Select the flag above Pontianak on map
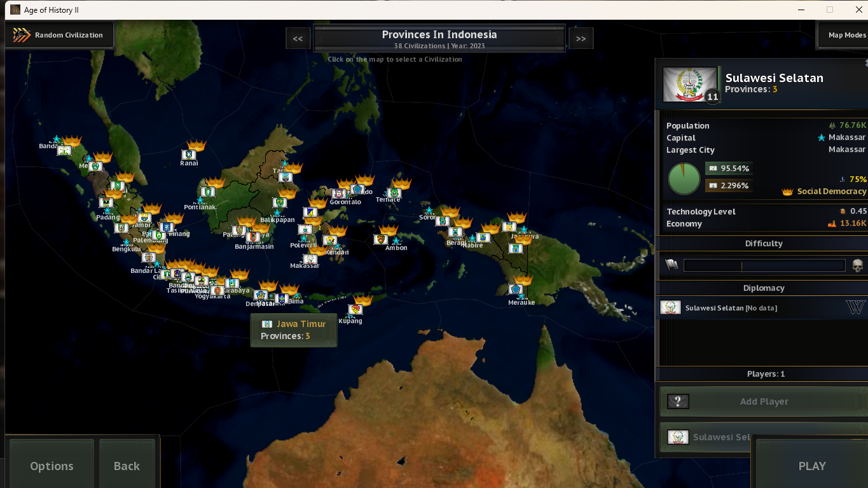 [207, 192]
